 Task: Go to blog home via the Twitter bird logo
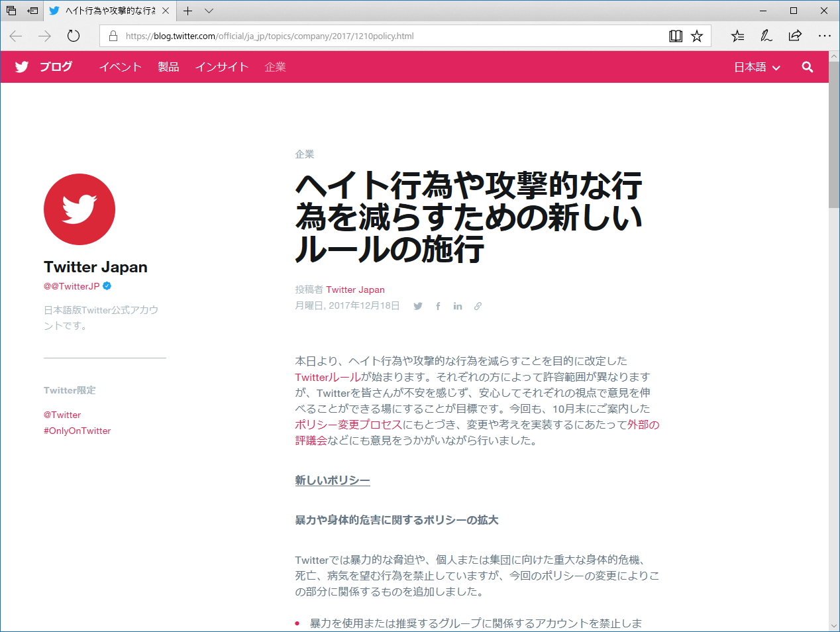[x=21, y=66]
